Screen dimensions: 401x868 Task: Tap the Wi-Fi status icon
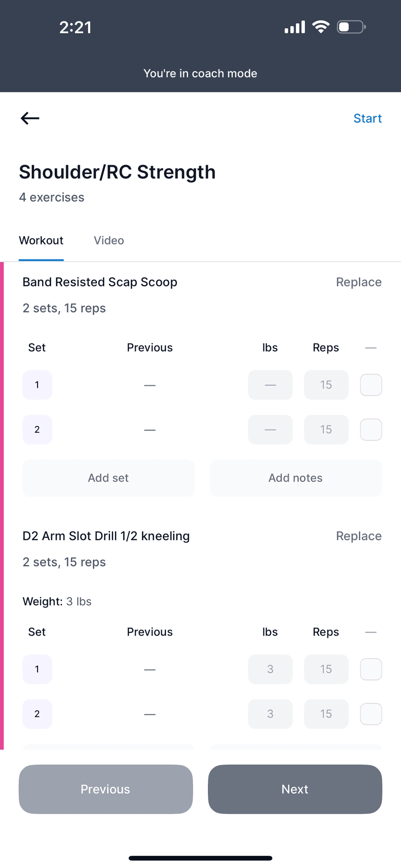pos(320,27)
